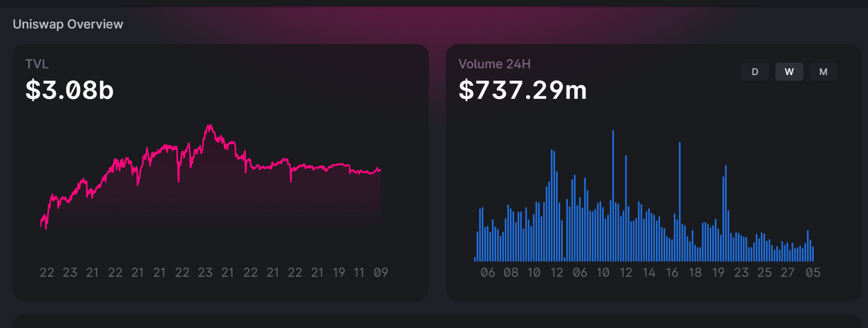Click the Volume 24H label

(x=495, y=64)
